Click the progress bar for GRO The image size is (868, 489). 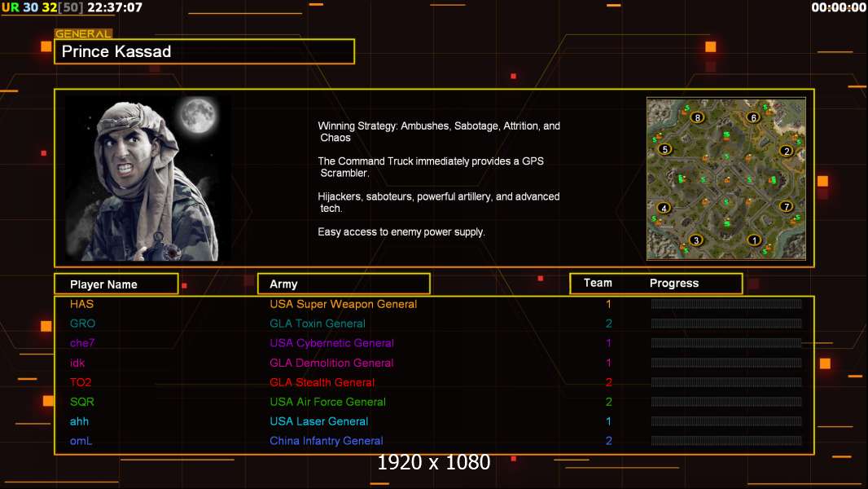pos(726,324)
